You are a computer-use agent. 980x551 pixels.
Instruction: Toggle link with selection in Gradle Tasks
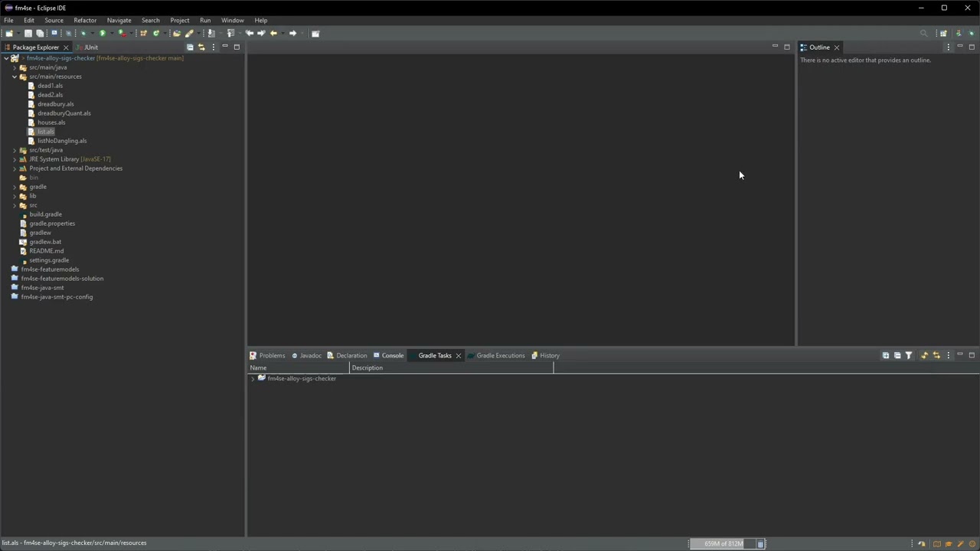click(936, 355)
